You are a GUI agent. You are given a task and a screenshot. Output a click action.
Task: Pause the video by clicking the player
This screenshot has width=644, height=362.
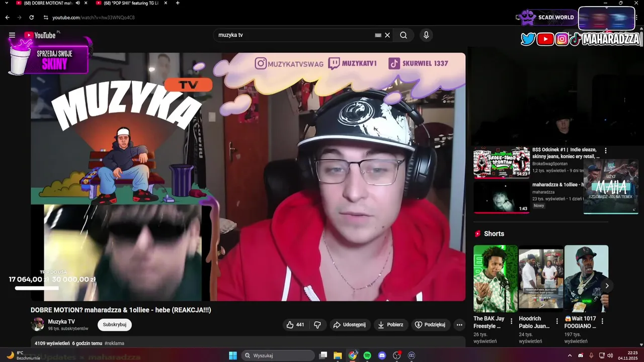248,177
